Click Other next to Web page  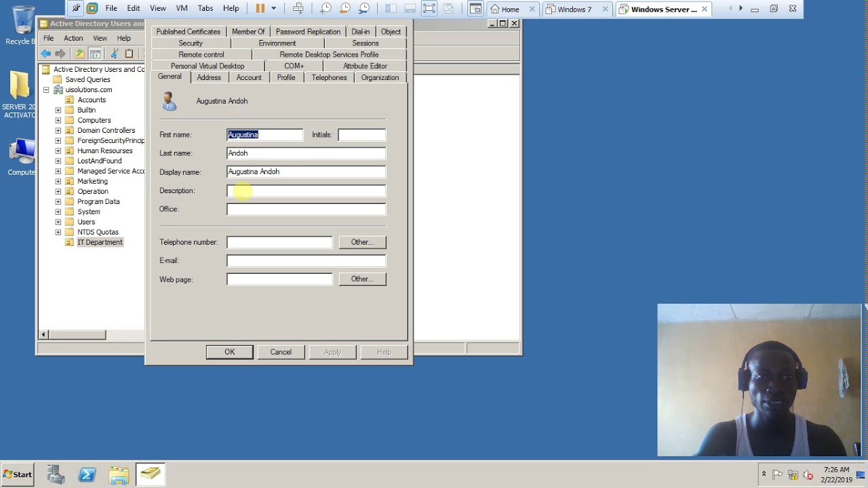[x=362, y=279]
